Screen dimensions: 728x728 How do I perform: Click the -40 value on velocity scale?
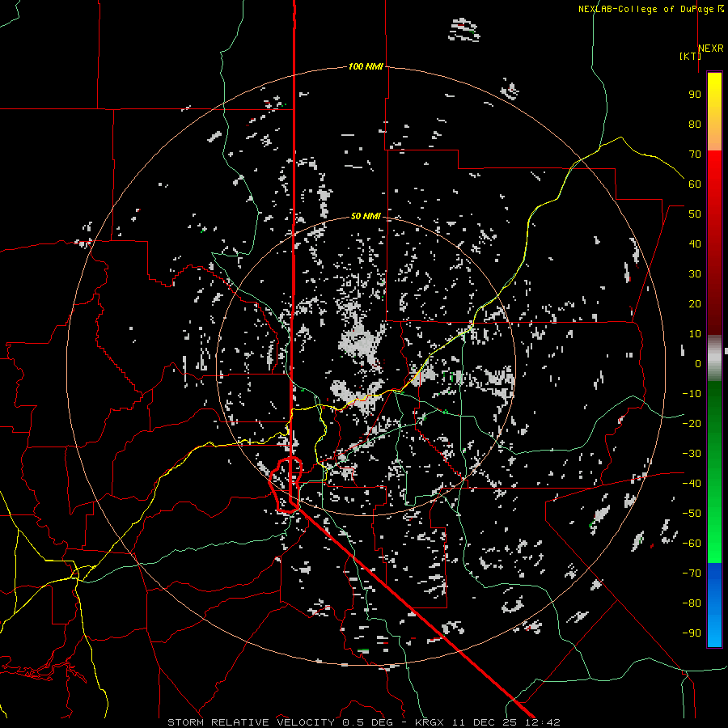(692, 484)
